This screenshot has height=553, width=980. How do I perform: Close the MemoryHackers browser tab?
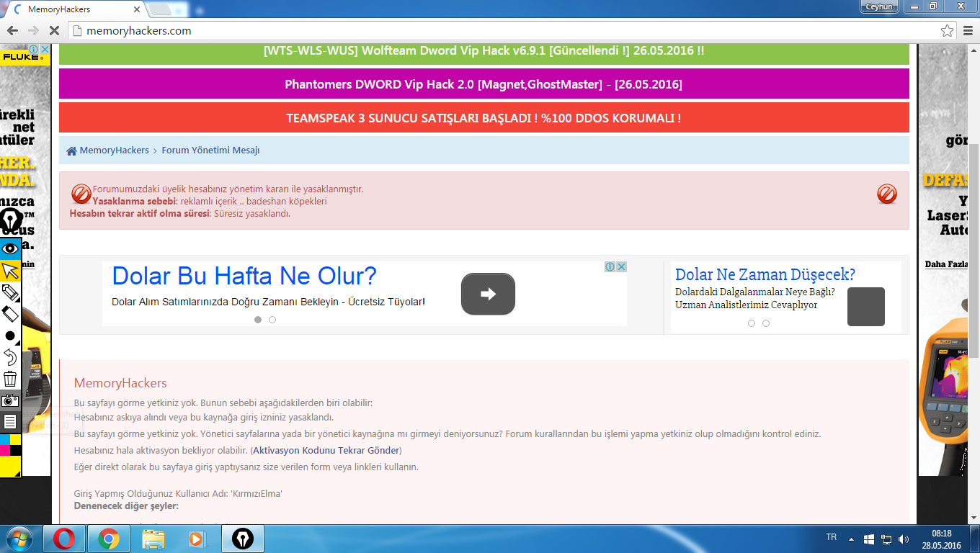coord(137,9)
